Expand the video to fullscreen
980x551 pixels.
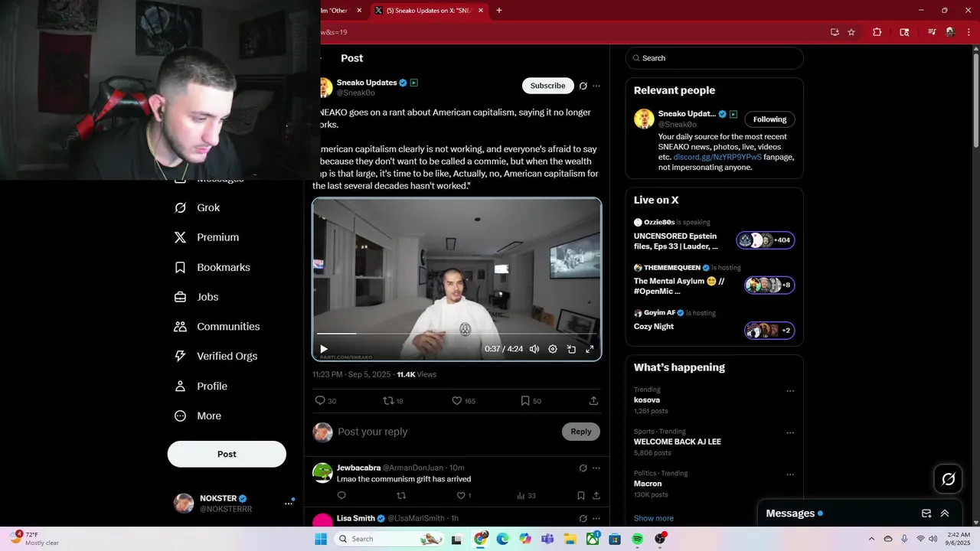point(590,349)
